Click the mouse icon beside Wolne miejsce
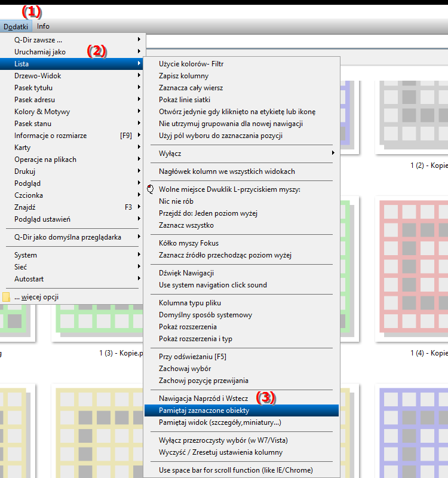 click(x=151, y=189)
